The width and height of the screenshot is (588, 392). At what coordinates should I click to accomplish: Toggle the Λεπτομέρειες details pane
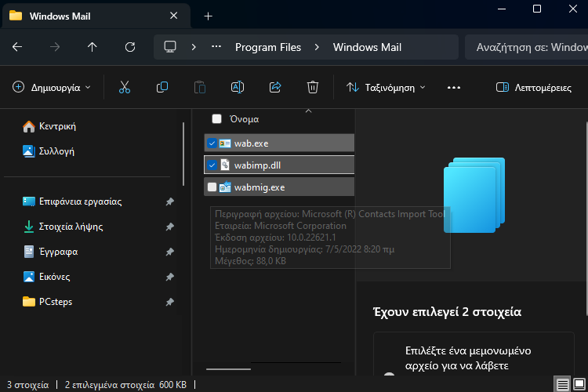(534, 87)
